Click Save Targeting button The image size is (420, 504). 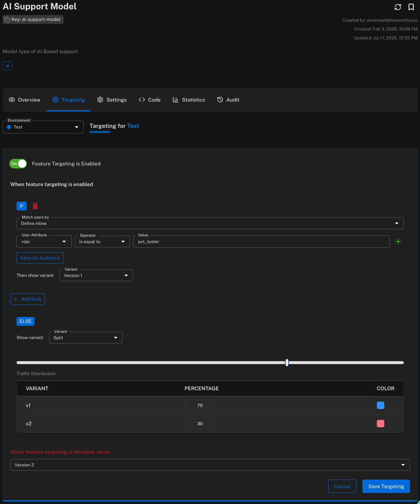pos(386,486)
